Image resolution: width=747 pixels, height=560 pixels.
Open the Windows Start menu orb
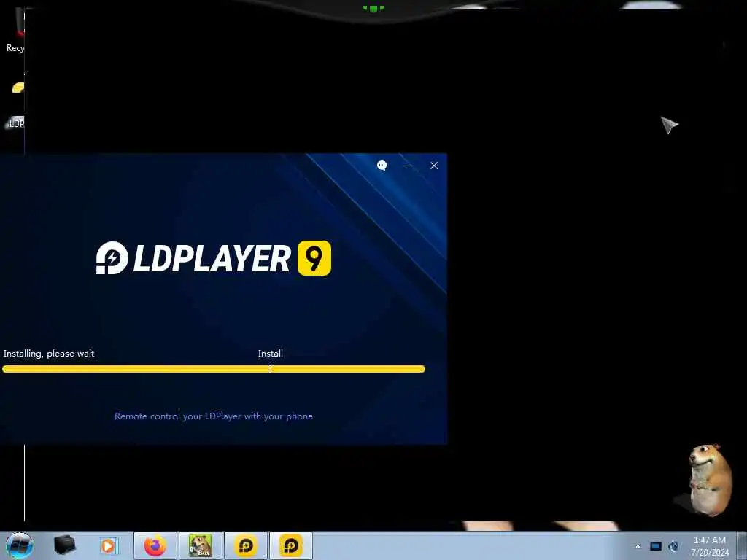(x=19, y=545)
